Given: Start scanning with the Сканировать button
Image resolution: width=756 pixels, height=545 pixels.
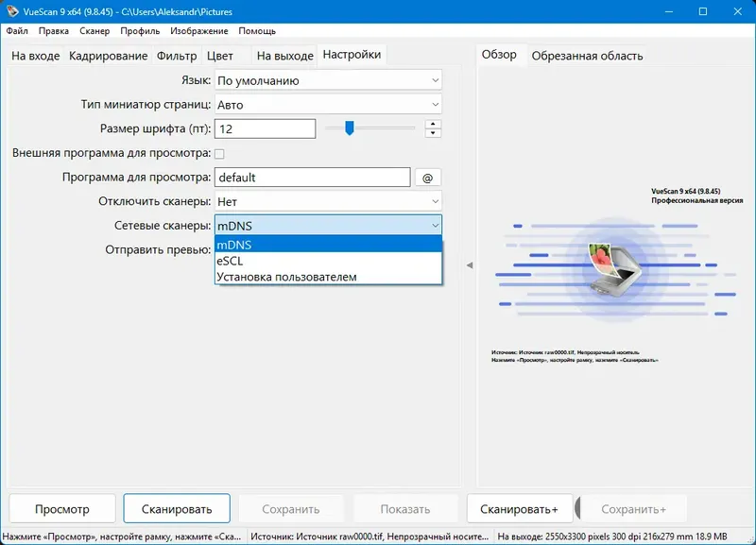Looking at the screenshot, I should coord(178,507).
